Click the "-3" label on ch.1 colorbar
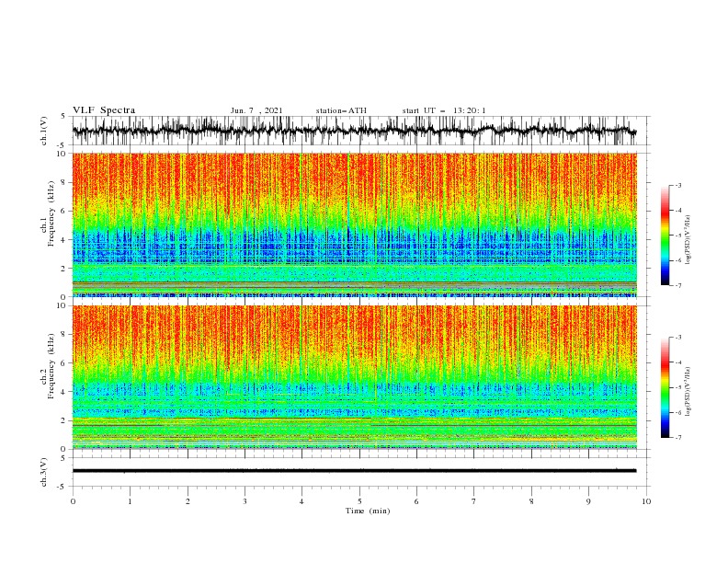 [x=678, y=185]
